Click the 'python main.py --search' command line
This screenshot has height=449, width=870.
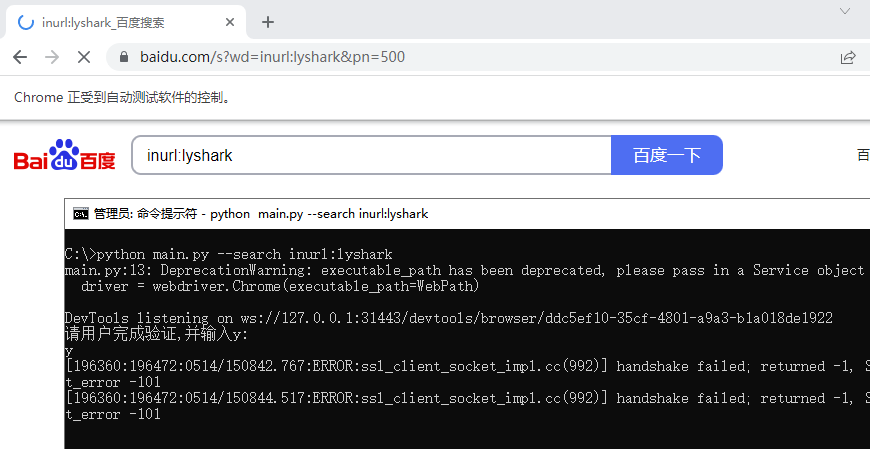(x=229, y=254)
